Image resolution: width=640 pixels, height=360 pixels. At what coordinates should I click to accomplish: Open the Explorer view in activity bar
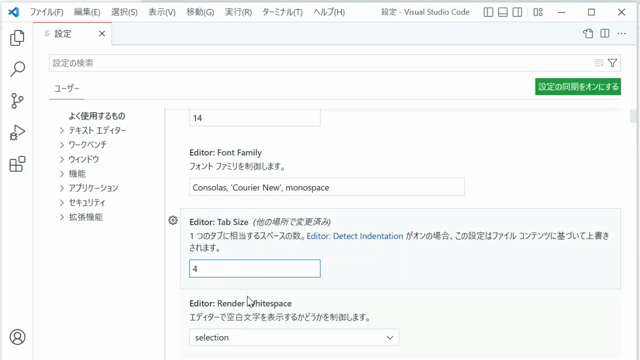coord(17,38)
